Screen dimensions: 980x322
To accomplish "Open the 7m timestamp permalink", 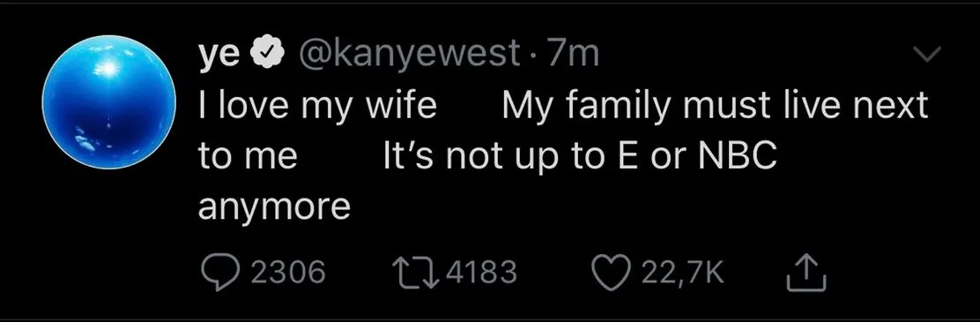I will click(x=573, y=55).
